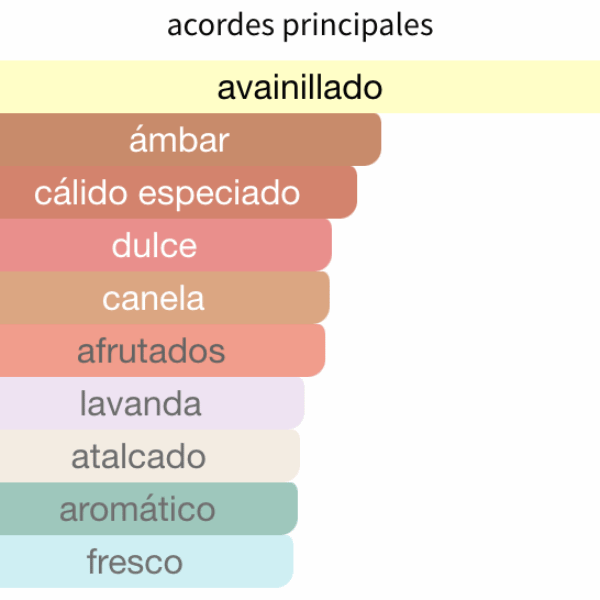Click the fresco text label

135,561
